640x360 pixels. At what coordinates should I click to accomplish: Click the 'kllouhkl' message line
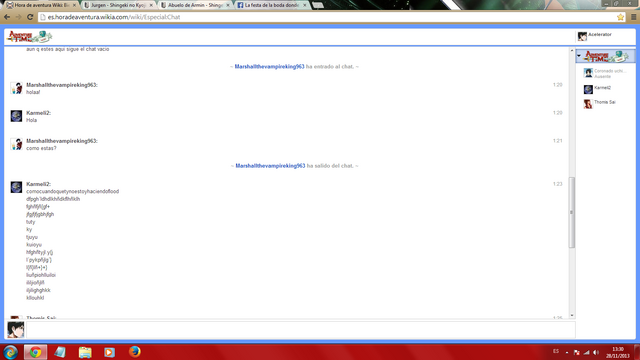[x=35, y=298]
